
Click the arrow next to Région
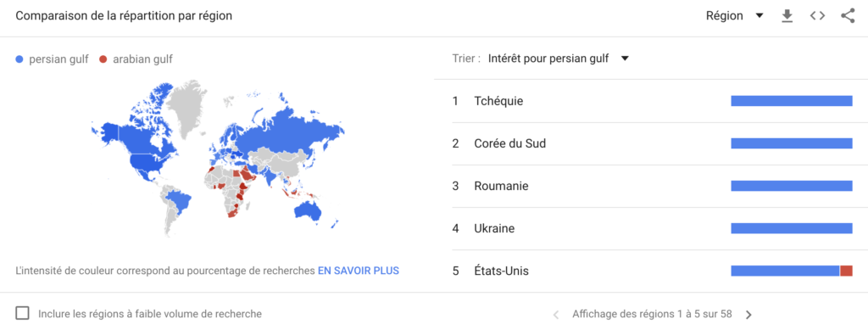click(759, 16)
